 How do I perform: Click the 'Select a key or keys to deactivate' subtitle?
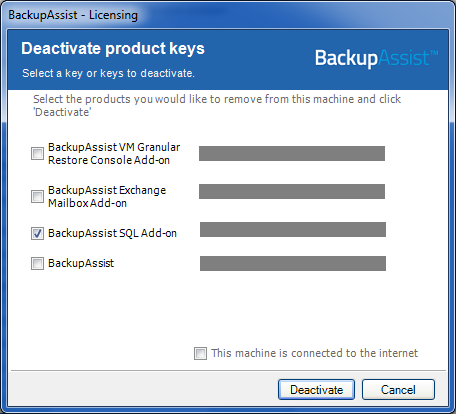click(x=108, y=73)
